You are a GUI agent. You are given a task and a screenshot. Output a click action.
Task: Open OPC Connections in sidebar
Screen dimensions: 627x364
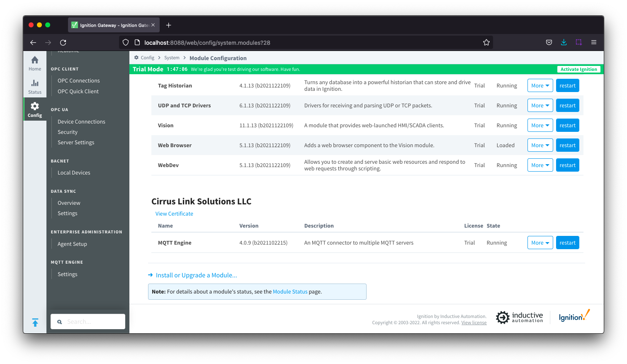pos(78,81)
